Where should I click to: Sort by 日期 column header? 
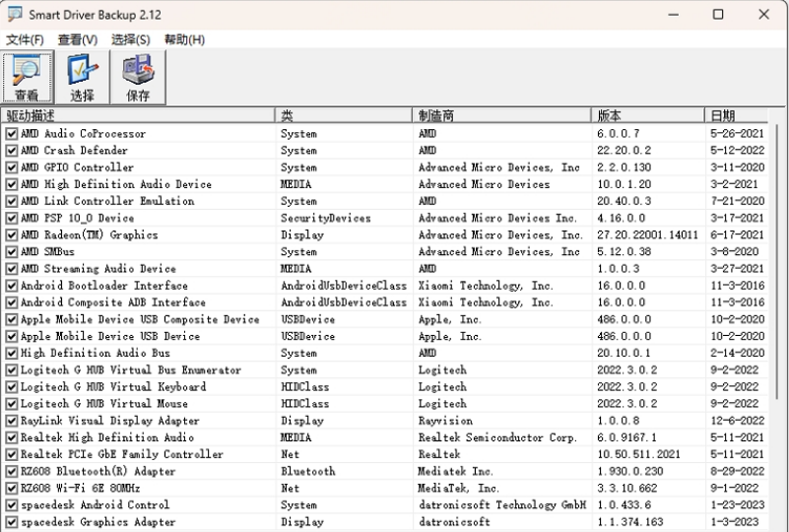tap(737, 116)
